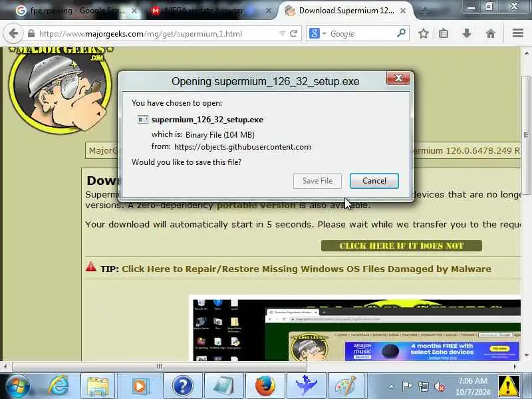Click the browser Back arrow button
532x399 pixels.
13,34
